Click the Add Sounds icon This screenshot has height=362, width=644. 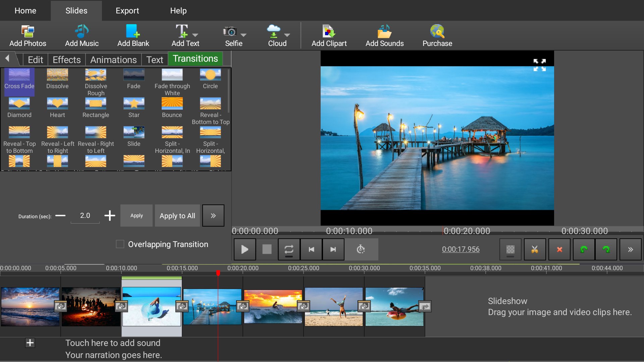pos(384,32)
